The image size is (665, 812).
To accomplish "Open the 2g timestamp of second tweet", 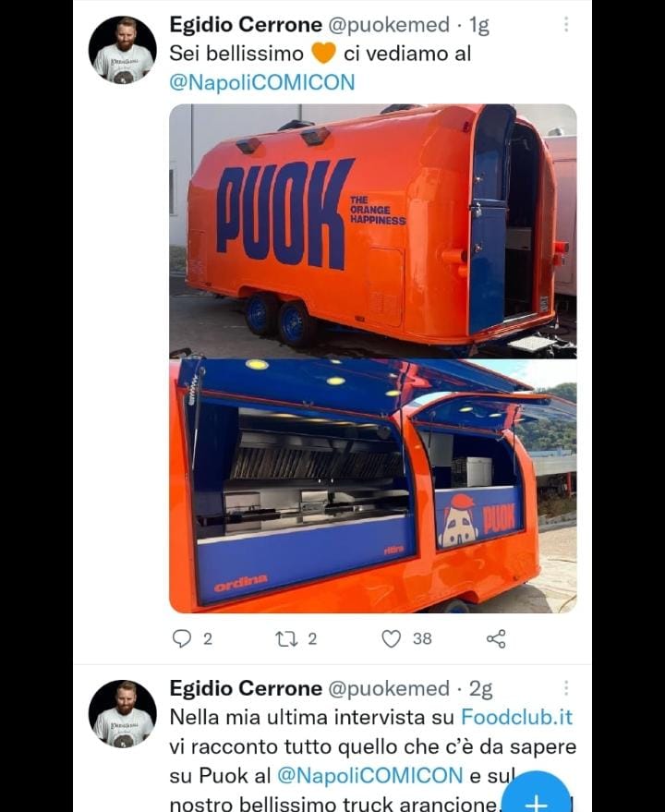I will click(x=481, y=689).
